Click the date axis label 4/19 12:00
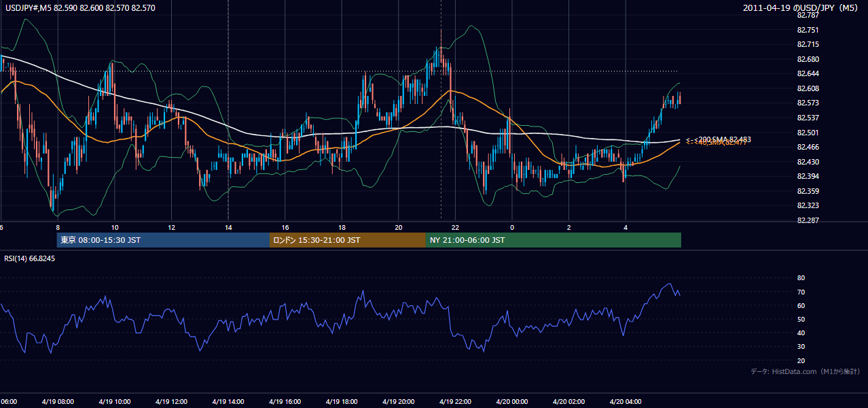The height and width of the screenshot is (408, 868). [171, 402]
